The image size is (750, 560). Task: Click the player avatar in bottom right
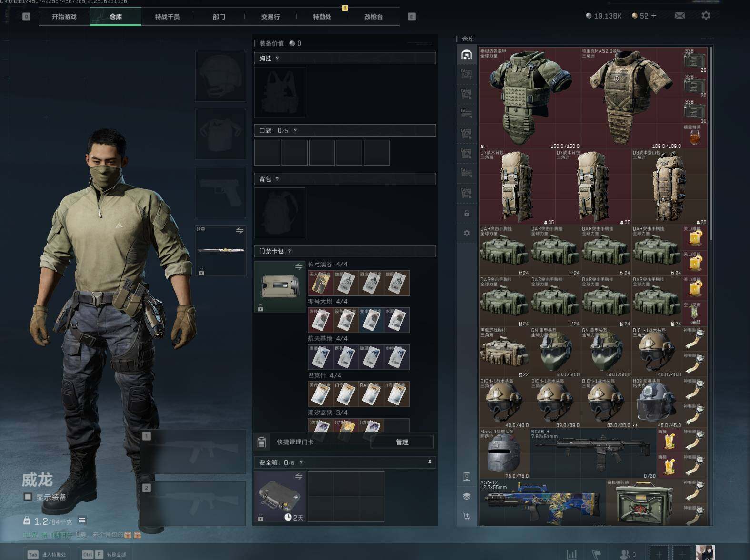click(705, 553)
